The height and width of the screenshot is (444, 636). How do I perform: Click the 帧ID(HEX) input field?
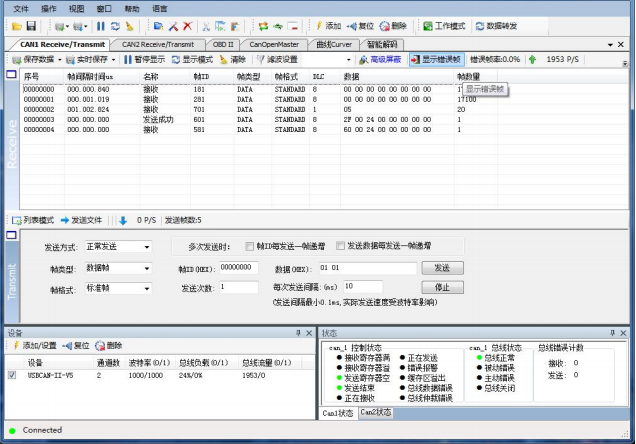click(239, 268)
